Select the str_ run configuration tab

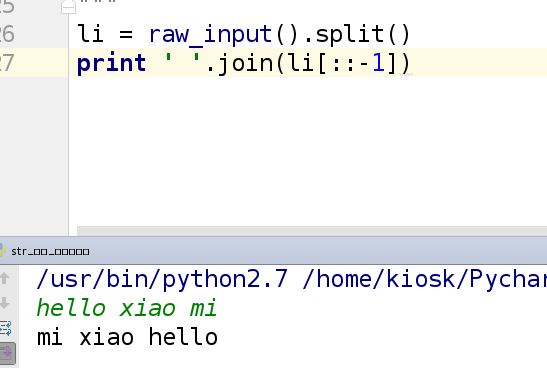click(x=50, y=251)
